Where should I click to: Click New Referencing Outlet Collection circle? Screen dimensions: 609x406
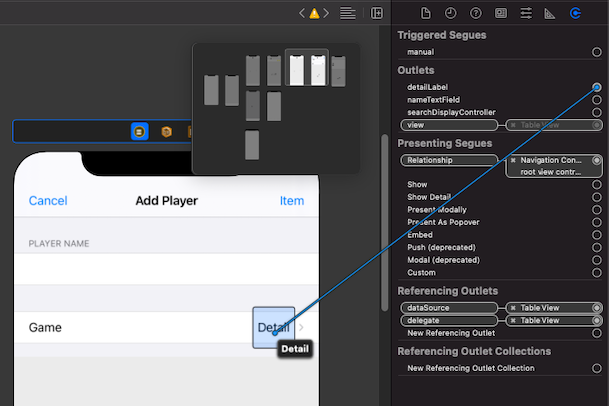click(x=597, y=368)
